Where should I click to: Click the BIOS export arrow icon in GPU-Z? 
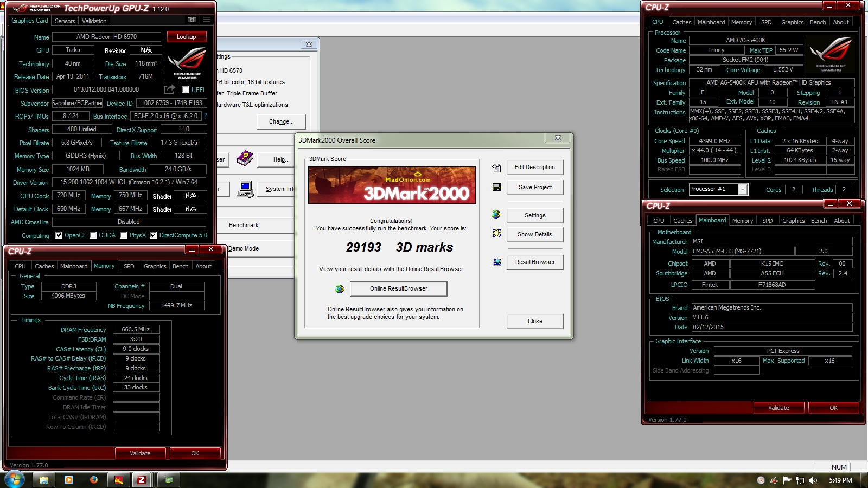[170, 89]
